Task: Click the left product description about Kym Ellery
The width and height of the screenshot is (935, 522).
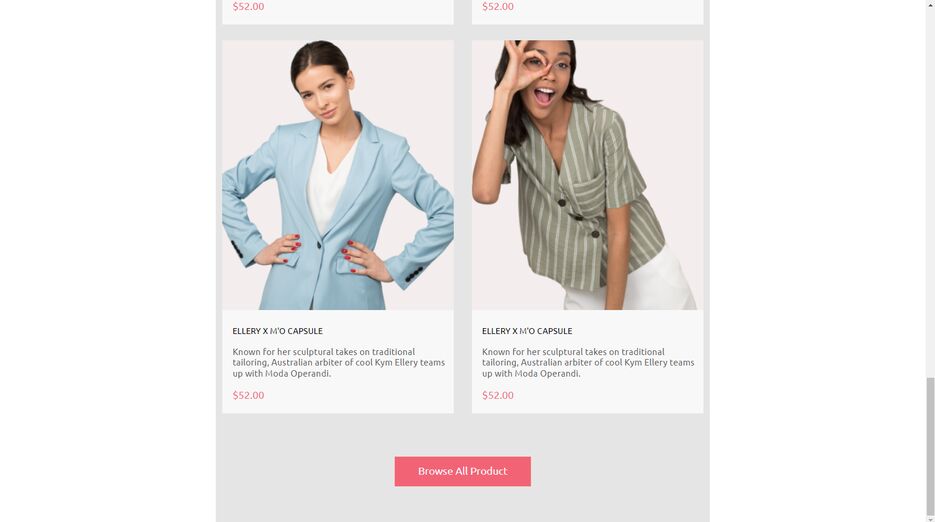Action: 339,363
